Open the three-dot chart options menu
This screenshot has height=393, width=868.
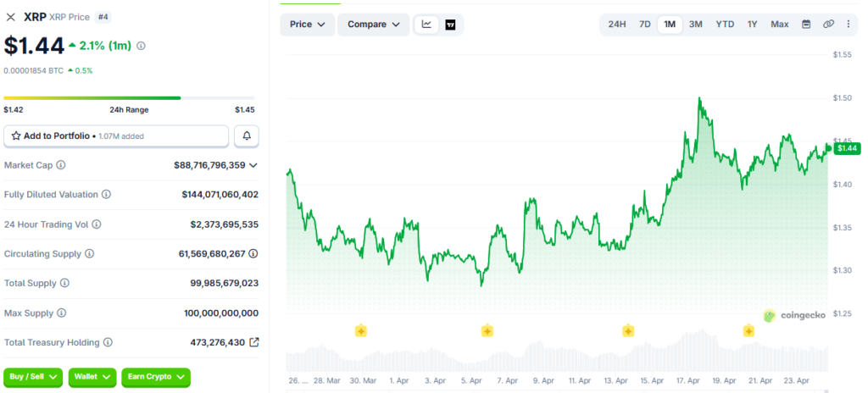coord(849,25)
